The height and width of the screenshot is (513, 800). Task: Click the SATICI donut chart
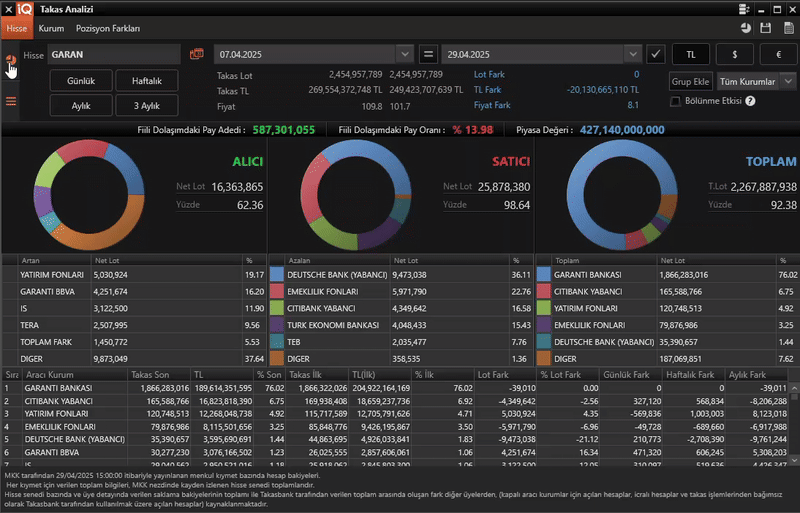click(356, 195)
